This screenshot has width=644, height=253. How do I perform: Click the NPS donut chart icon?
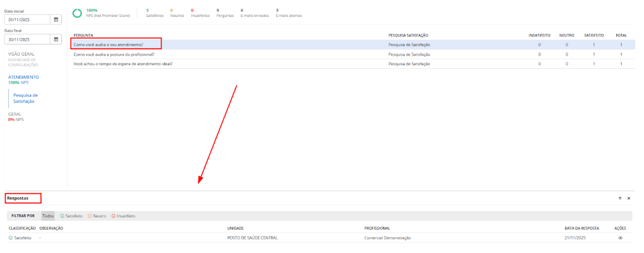77,13
